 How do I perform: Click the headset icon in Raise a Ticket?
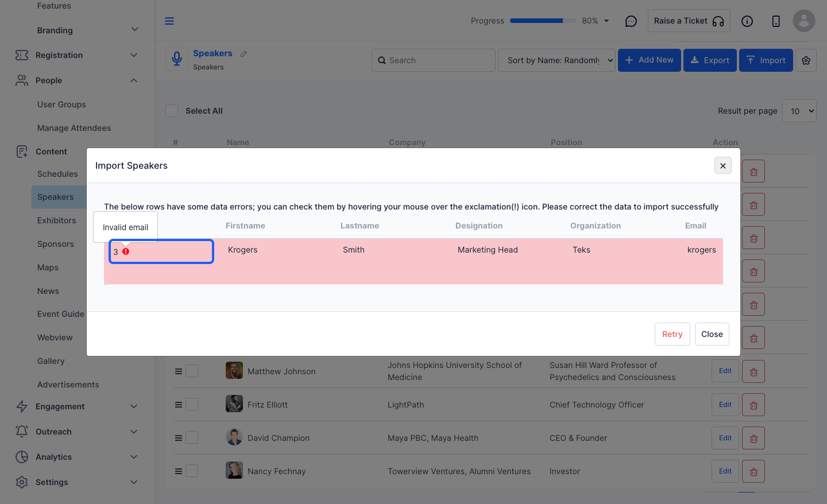click(718, 21)
